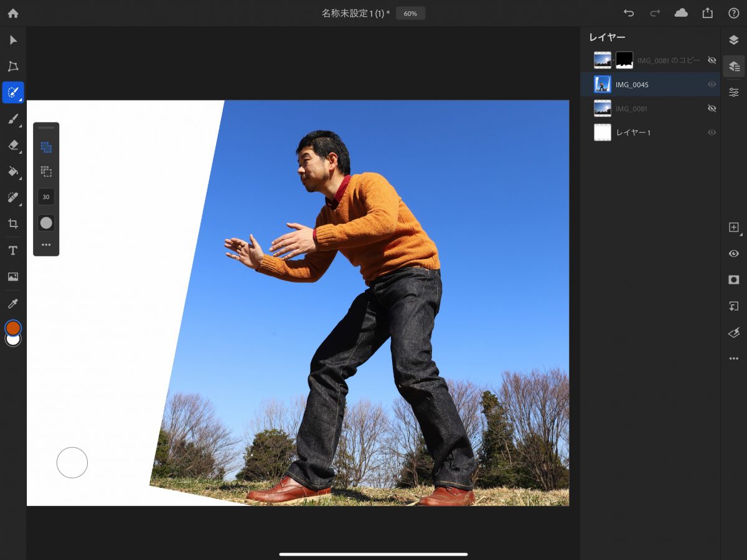Open the share/export button

tap(707, 13)
